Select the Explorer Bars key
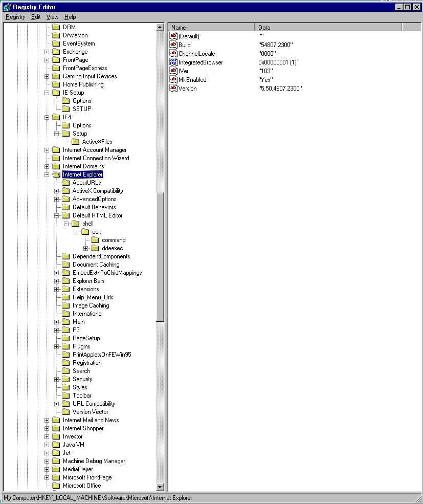This screenshot has width=423, height=504. point(88,281)
